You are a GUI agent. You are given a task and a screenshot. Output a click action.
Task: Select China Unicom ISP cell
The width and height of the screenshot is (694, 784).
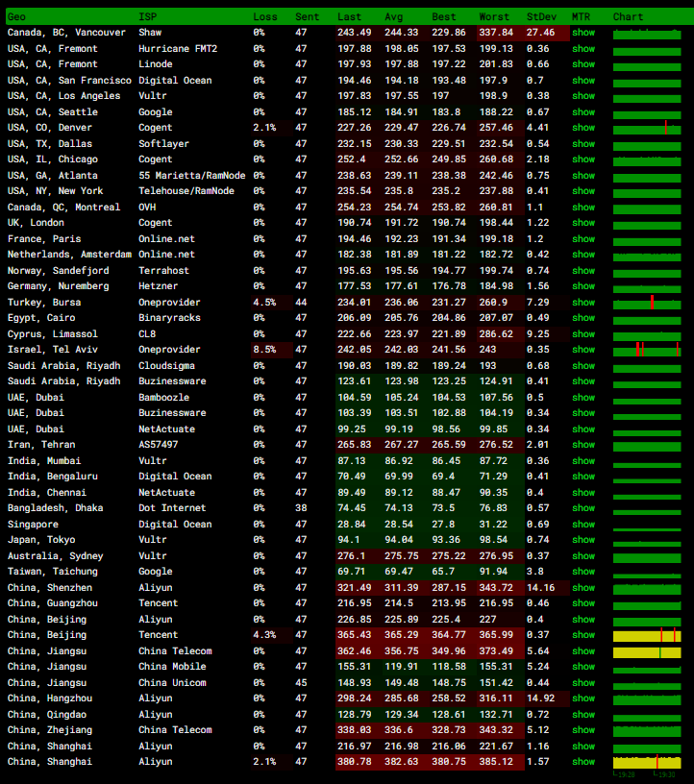click(x=172, y=683)
